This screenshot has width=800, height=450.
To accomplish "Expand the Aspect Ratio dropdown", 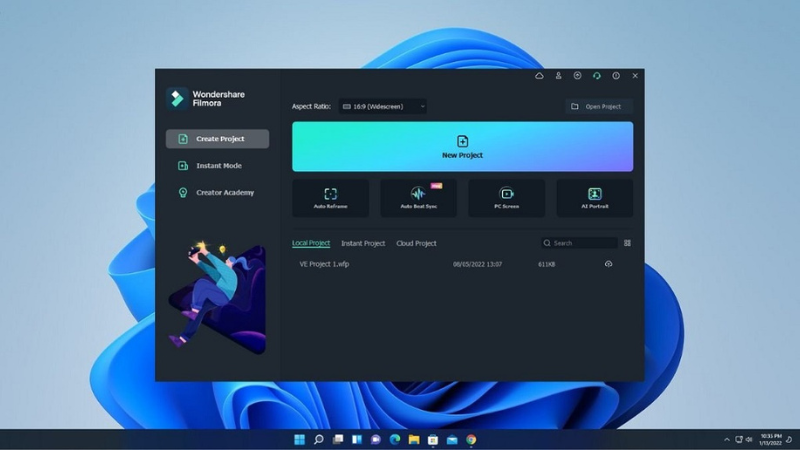I will click(x=383, y=106).
